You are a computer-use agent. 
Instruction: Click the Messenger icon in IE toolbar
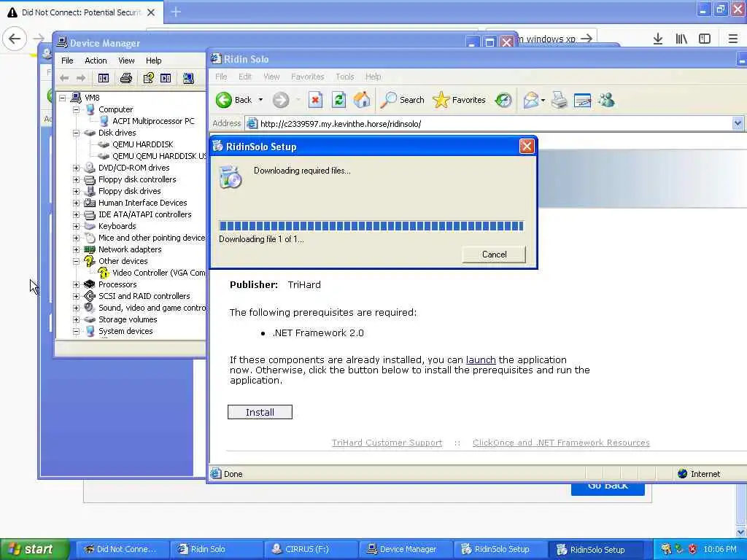[606, 100]
